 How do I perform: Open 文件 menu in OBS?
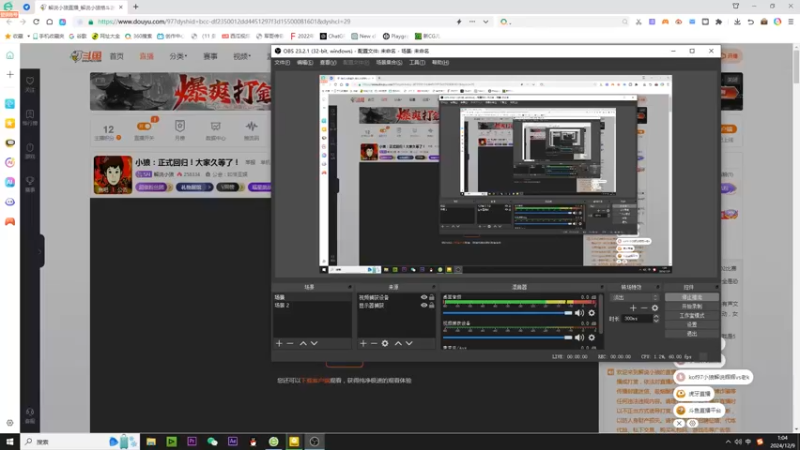(x=282, y=62)
